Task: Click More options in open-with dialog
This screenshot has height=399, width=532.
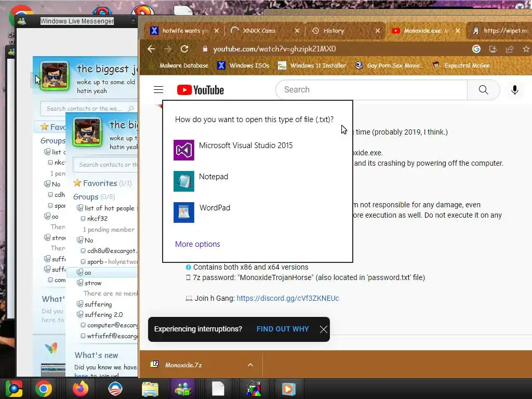Action: pyautogui.click(x=197, y=244)
